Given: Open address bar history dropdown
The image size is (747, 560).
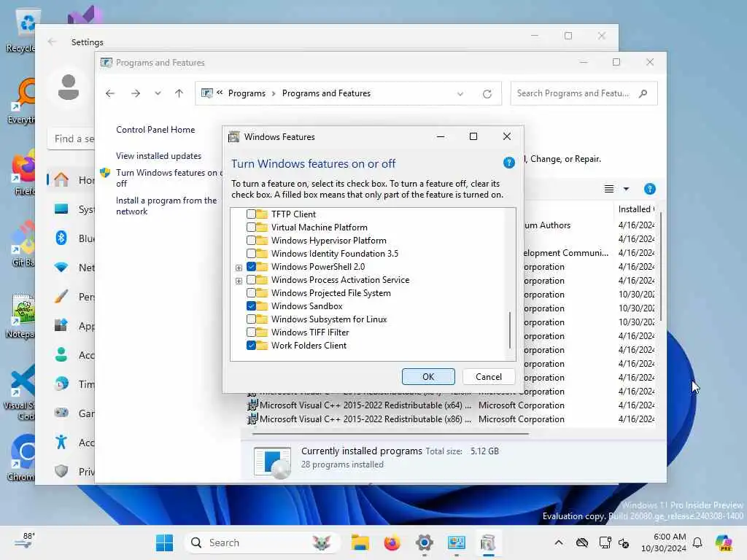Looking at the screenshot, I should tap(460, 94).
